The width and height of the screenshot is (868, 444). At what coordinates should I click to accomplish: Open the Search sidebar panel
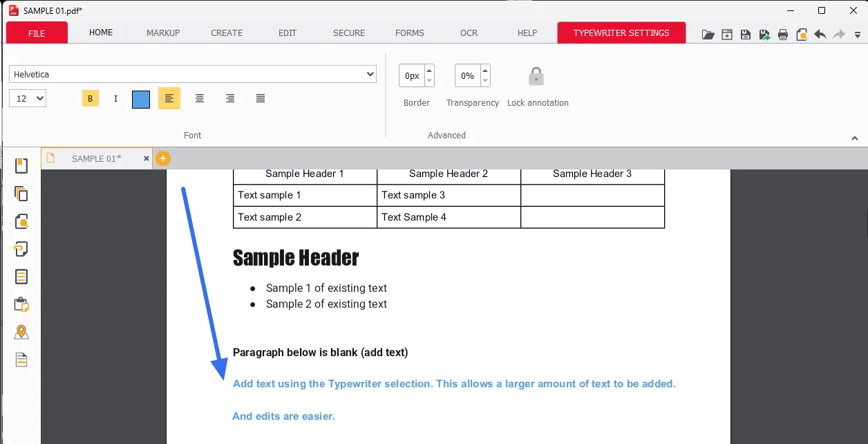click(x=21, y=221)
